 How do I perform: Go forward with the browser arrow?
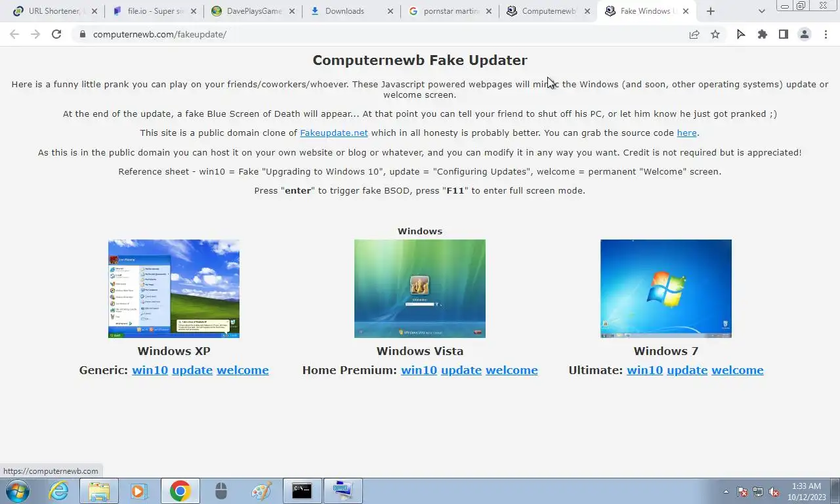click(35, 34)
